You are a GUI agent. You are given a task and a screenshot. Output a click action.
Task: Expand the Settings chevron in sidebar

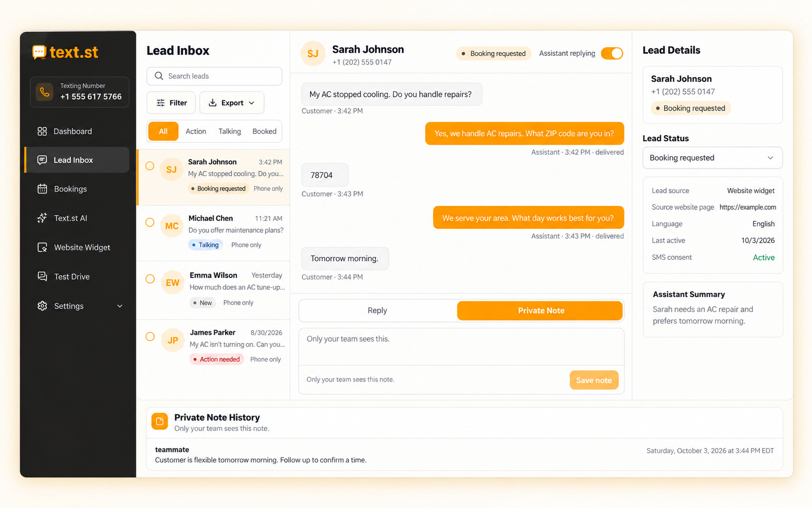click(x=120, y=306)
